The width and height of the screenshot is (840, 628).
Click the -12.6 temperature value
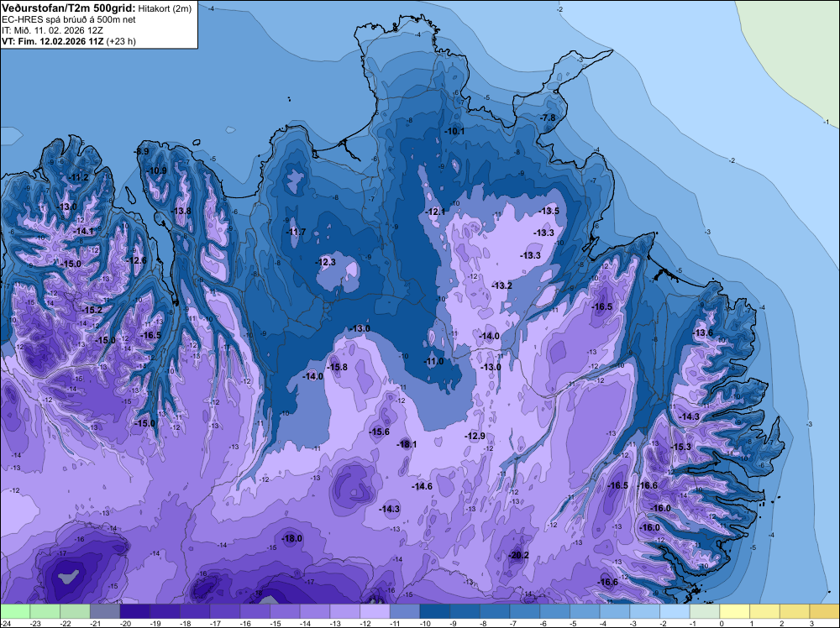(136, 261)
